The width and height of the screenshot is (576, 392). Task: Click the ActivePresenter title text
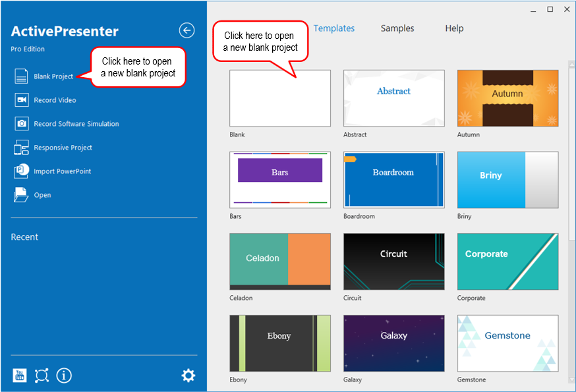[65, 31]
